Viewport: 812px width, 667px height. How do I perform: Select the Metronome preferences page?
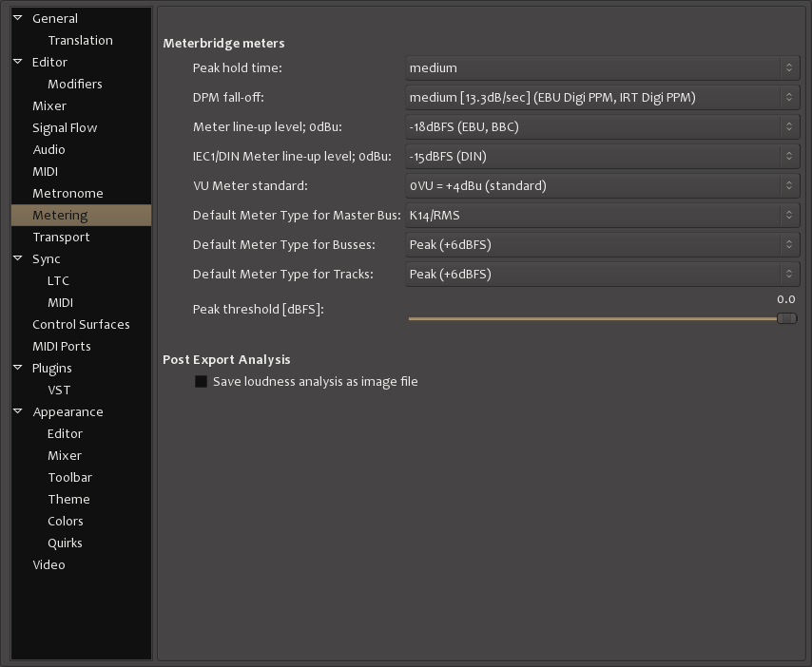point(68,193)
